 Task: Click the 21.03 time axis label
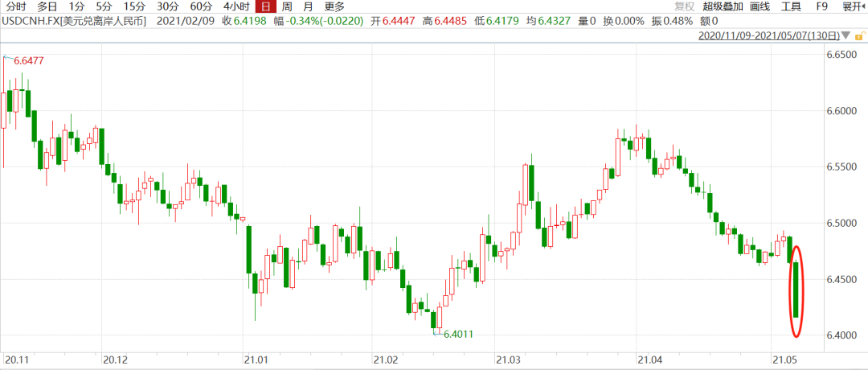click(x=508, y=360)
